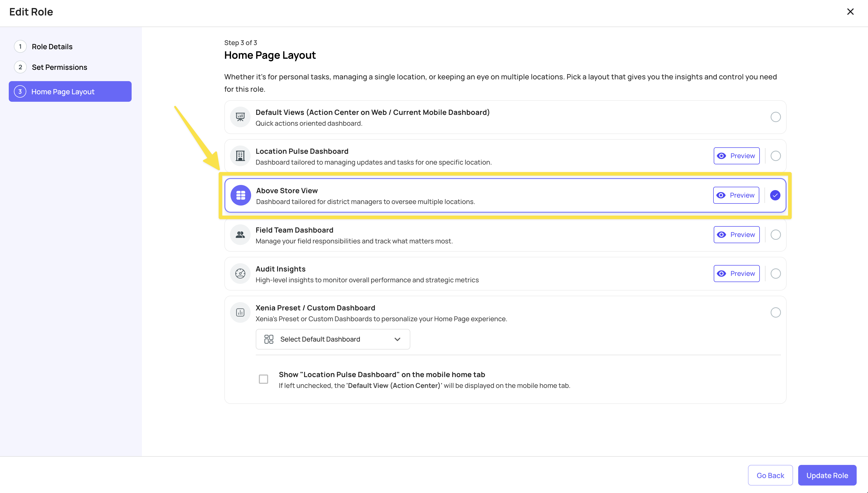Click the Audit Insights gauge icon
The width and height of the screenshot is (868, 493).
coord(240,274)
